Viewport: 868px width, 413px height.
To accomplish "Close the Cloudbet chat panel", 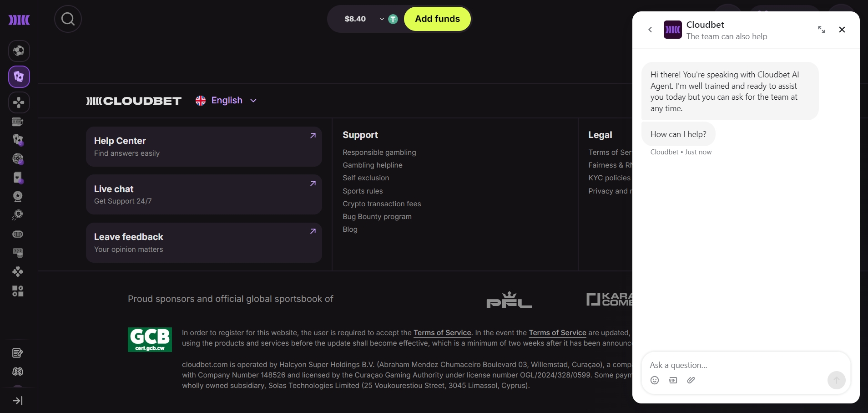I will coord(842,30).
